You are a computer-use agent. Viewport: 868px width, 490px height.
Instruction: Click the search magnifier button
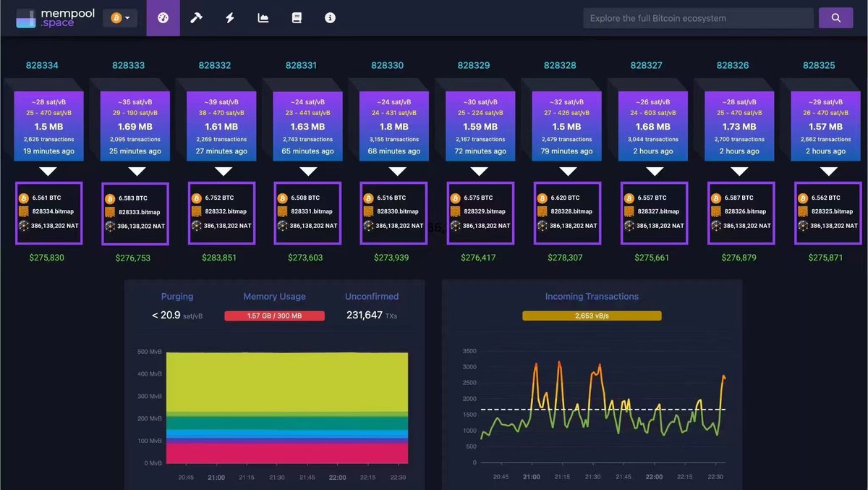point(835,17)
